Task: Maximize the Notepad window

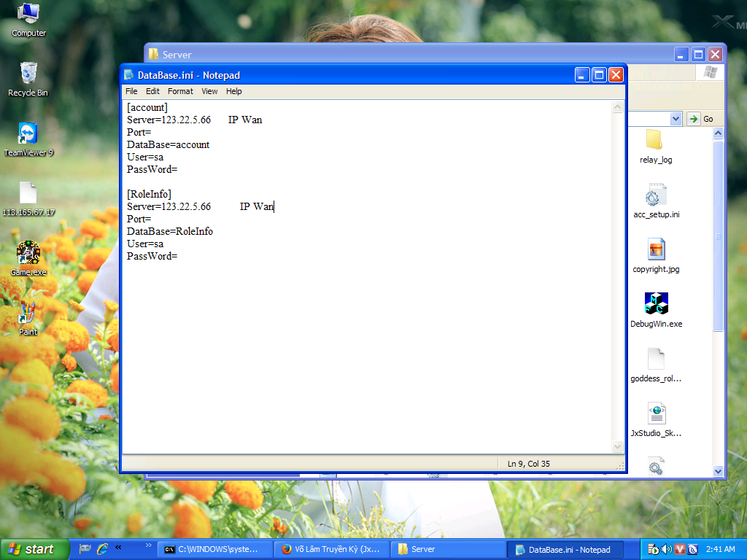Action: click(599, 75)
